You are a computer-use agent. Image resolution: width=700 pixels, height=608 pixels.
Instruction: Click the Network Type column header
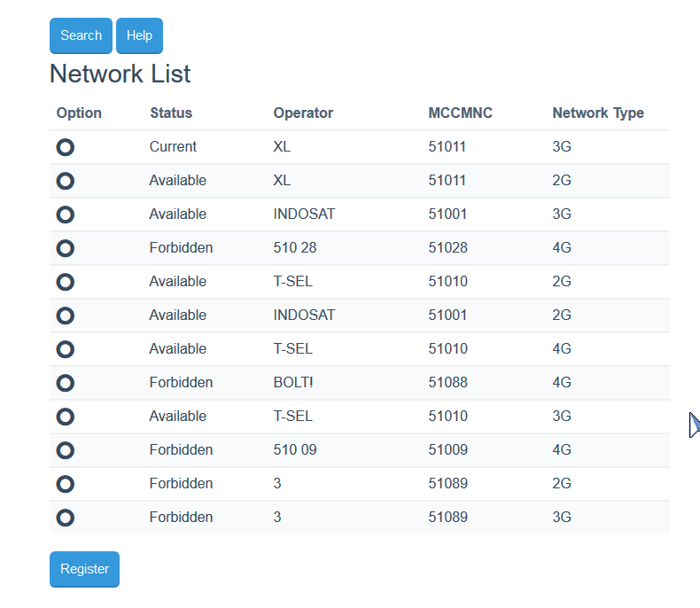click(598, 113)
